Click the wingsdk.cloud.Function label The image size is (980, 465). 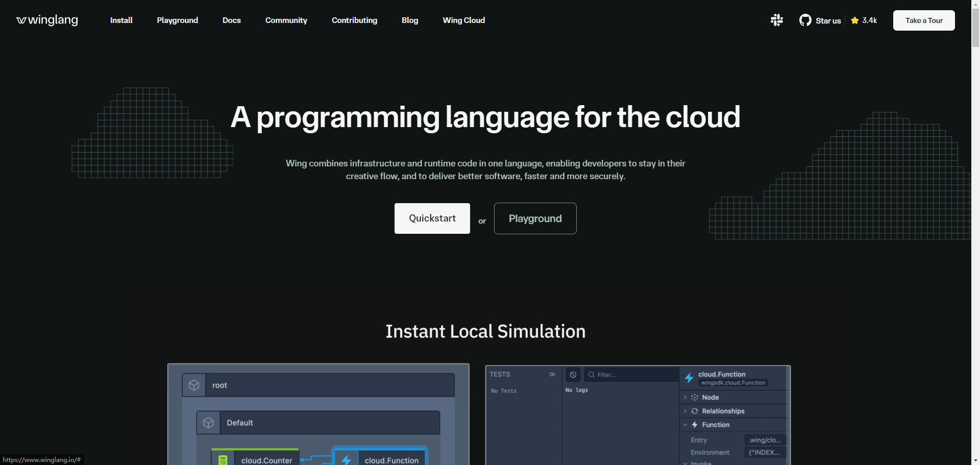[733, 383]
